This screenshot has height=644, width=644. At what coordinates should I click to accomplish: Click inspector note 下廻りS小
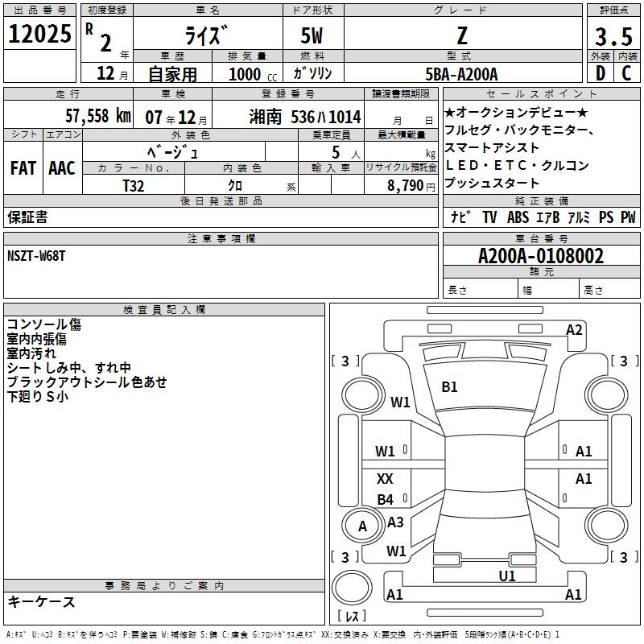click(37, 396)
